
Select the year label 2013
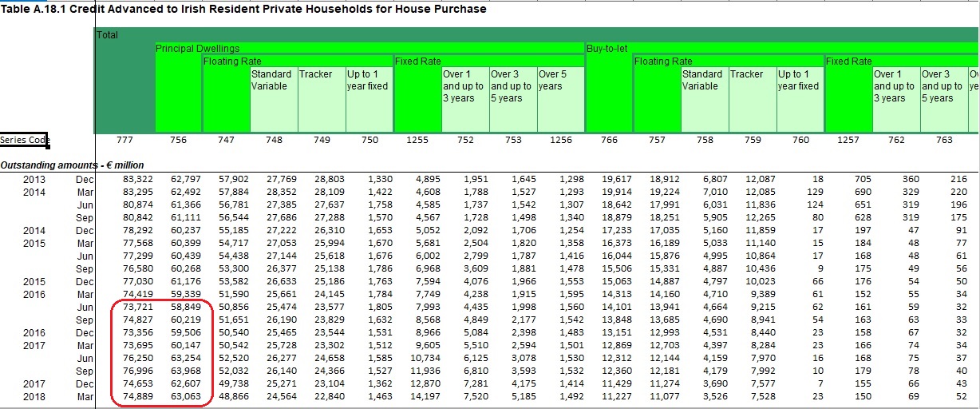[x=34, y=180]
